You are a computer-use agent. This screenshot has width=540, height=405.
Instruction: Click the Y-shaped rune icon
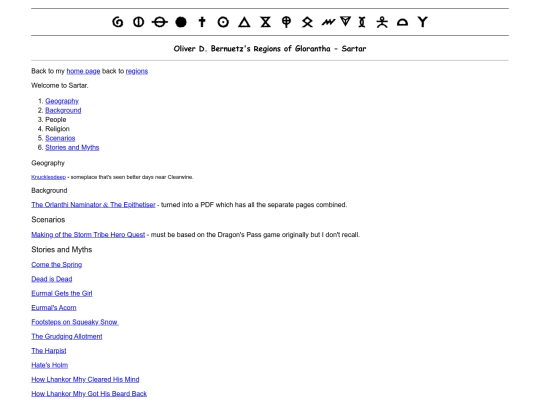pos(423,22)
